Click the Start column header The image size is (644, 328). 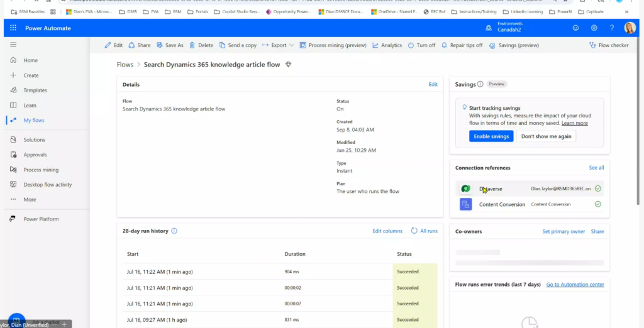[x=133, y=254]
